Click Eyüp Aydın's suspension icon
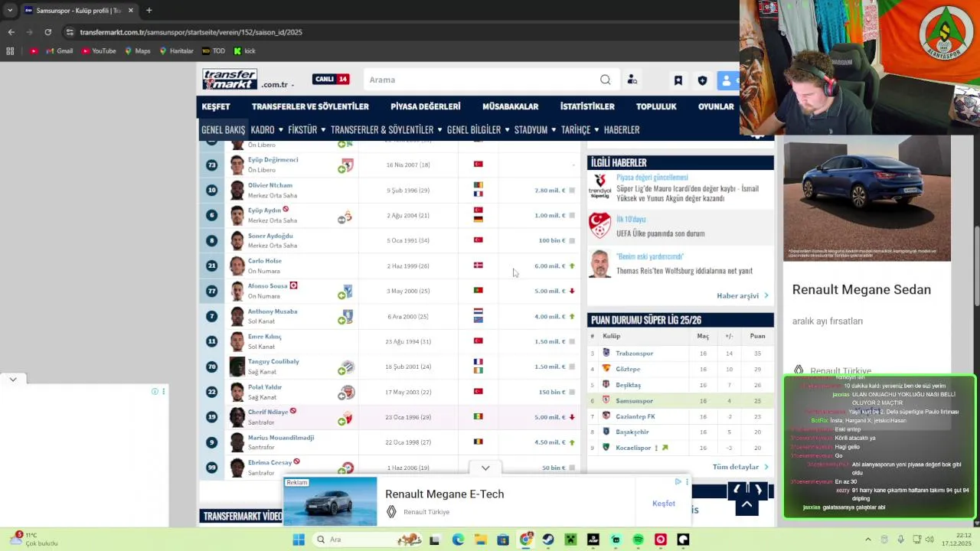Viewport: 980px width, 551px height. point(286,209)
